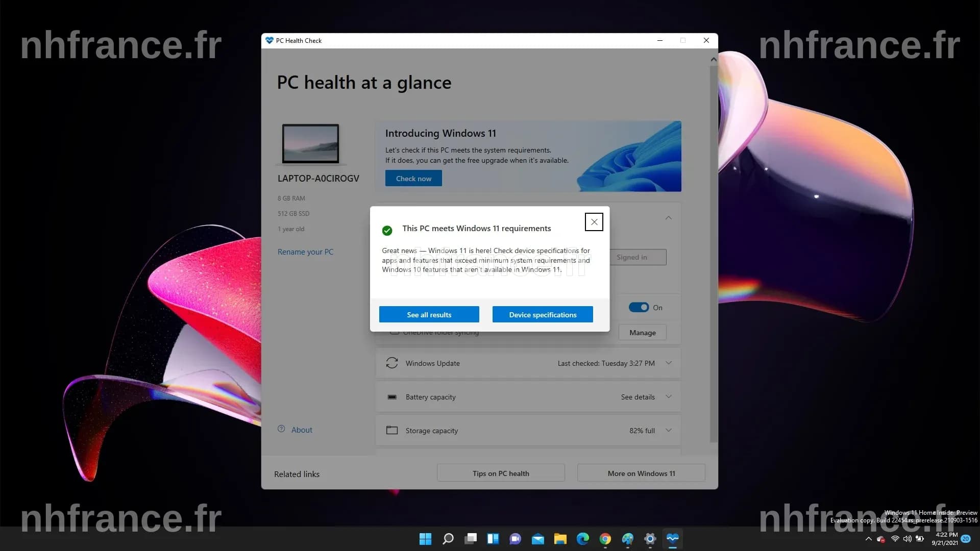Click the Signed in button
Viewport: 980px width, 551px height.
pos(638,257)
